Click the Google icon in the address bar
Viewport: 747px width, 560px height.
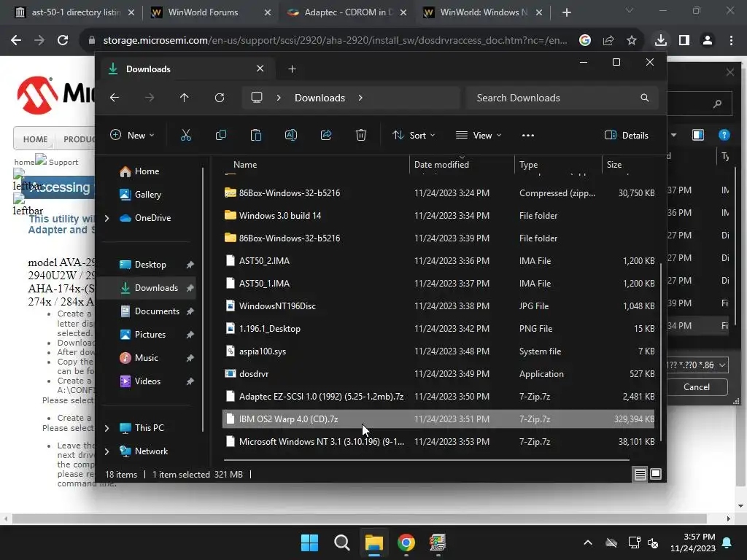585,41
